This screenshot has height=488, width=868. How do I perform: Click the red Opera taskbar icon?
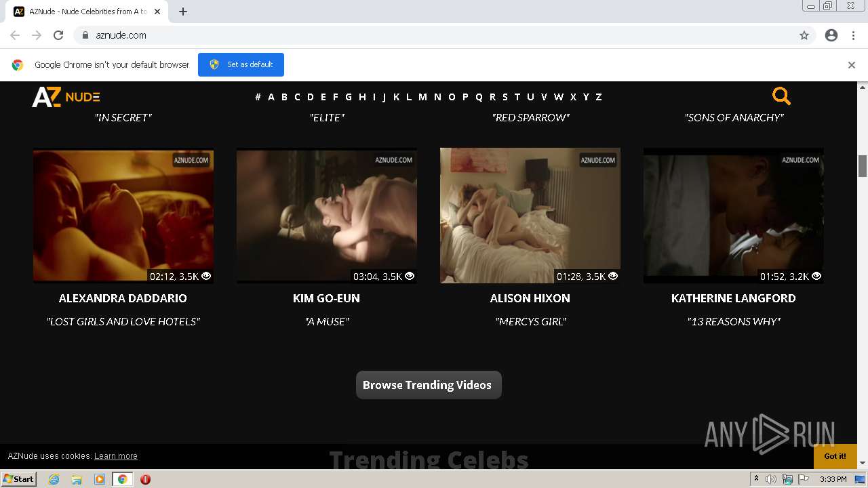click(145, 479)
